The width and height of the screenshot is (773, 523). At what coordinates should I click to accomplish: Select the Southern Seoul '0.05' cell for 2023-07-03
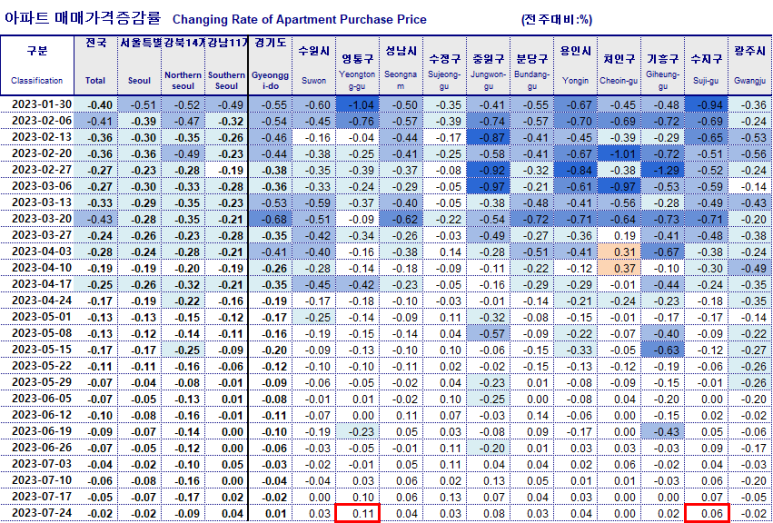pos(226,464)
